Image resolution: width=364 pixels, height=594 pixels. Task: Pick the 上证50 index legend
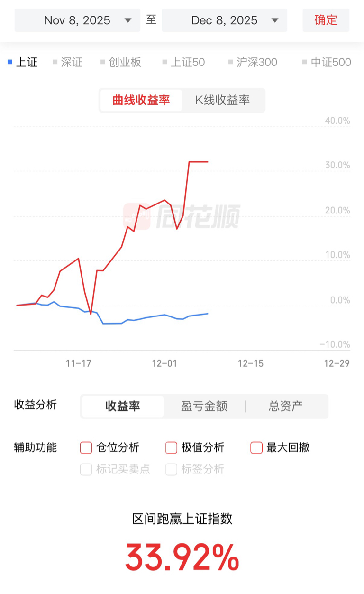coord(184,62)
